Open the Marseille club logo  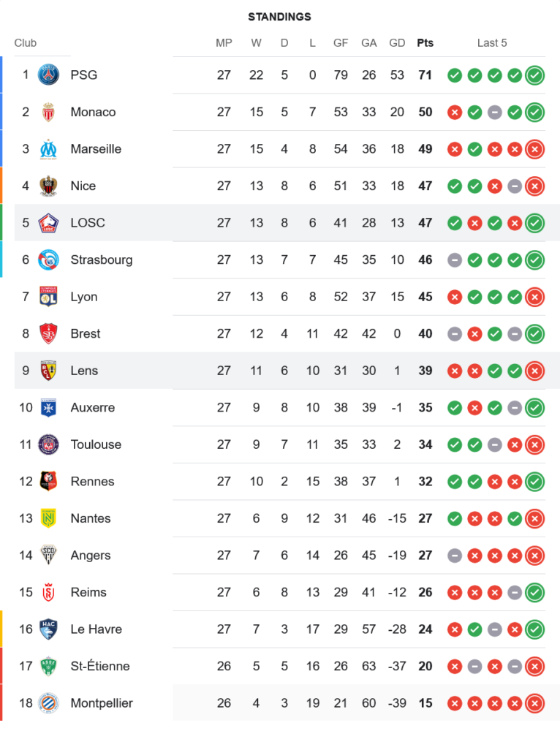(x=48, y=149)
